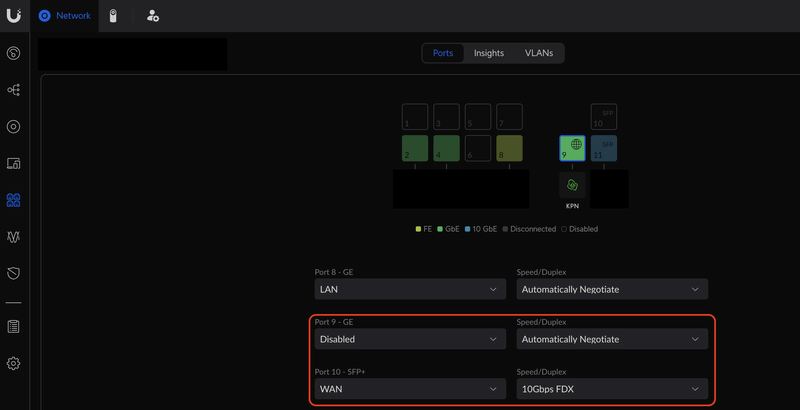Click the UniFi logo in top-left corner

13,14
